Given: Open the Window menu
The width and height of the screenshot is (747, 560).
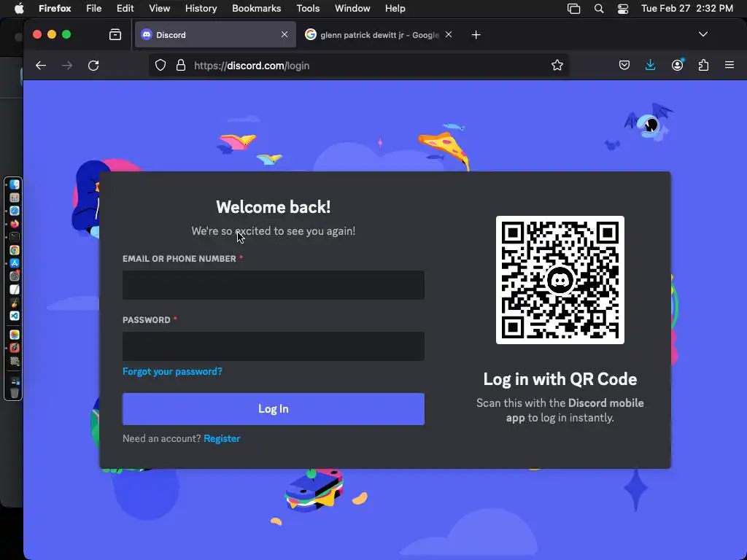Looking at the screenshot, I should click(x=352, y=9).
